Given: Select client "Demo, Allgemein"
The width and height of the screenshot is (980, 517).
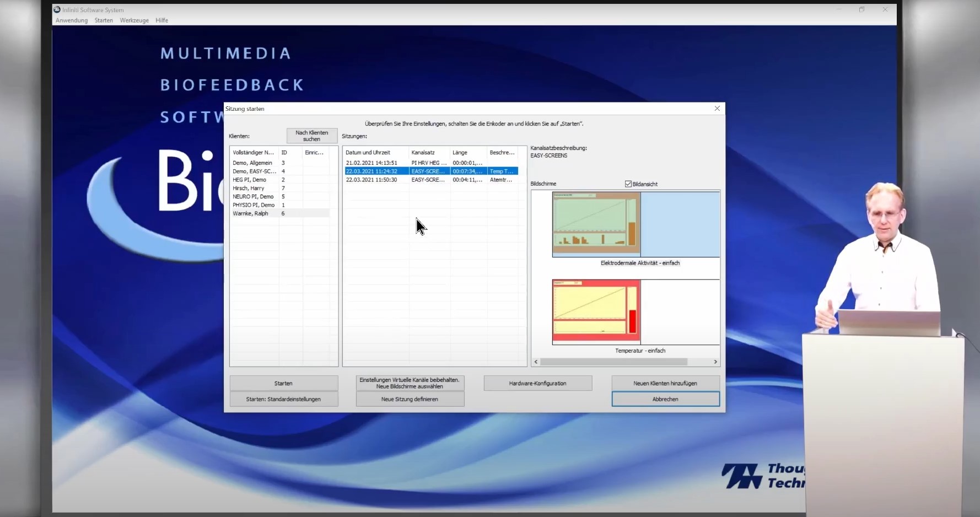Looking at the screenshot, I should coord(252,163).
